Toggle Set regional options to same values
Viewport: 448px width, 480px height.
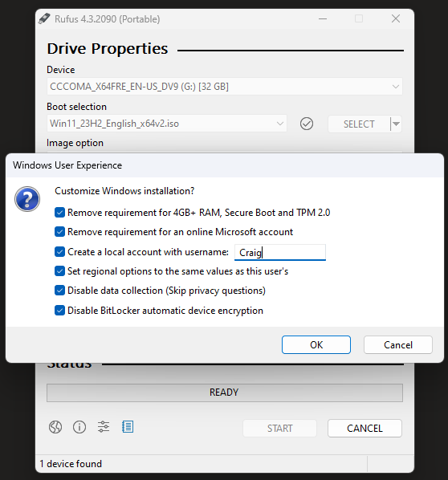point(59,271)
